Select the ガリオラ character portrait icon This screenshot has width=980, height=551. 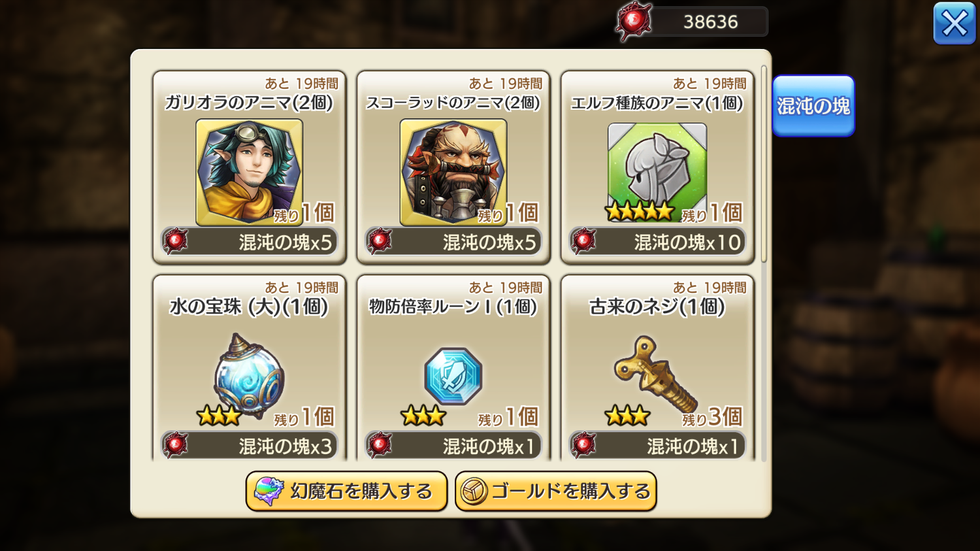point(249,172)
